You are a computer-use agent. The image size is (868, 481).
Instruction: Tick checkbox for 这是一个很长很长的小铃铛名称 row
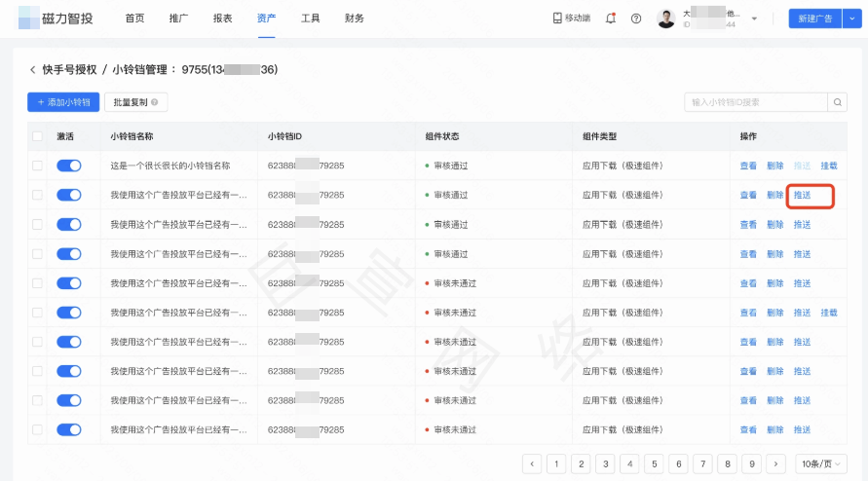point(37,166)
